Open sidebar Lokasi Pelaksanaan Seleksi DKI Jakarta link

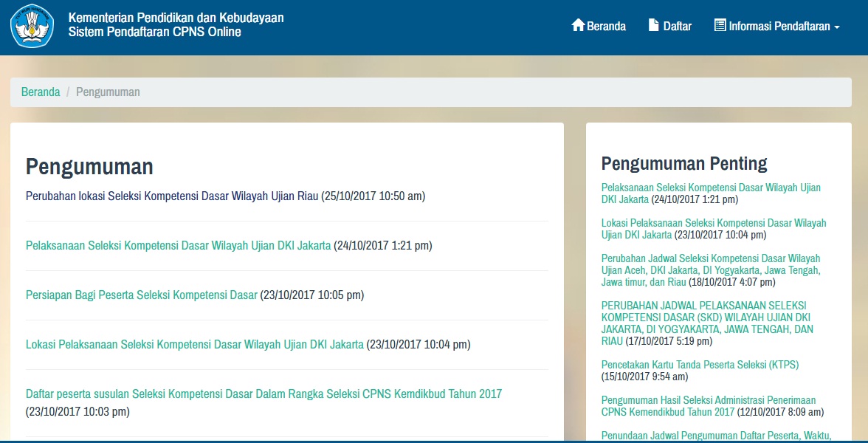point(714,224)
